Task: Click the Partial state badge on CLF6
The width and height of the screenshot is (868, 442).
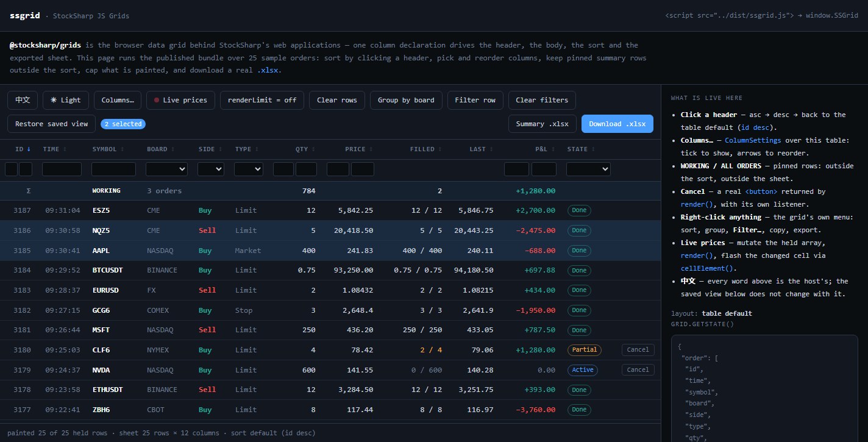Action: pos(584,350)
